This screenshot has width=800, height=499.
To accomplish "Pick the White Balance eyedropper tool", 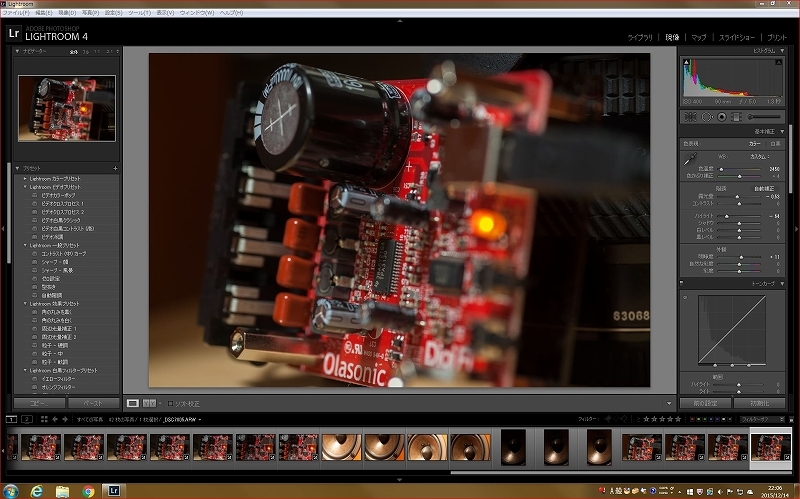I will [x=690, y=160].
